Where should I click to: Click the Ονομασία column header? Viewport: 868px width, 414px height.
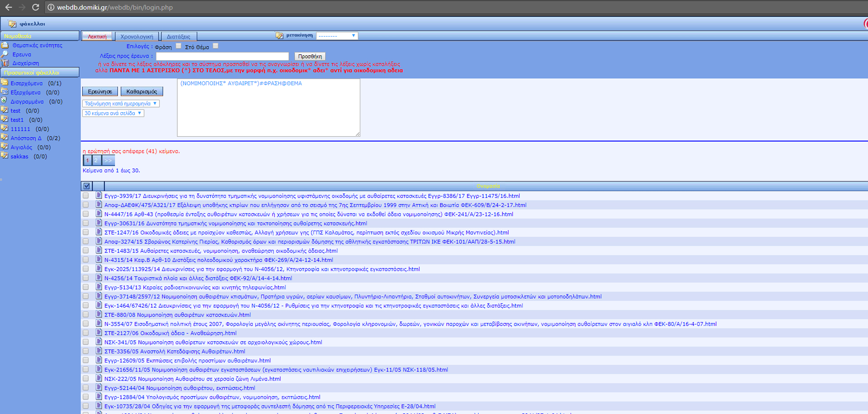point(488,186)
